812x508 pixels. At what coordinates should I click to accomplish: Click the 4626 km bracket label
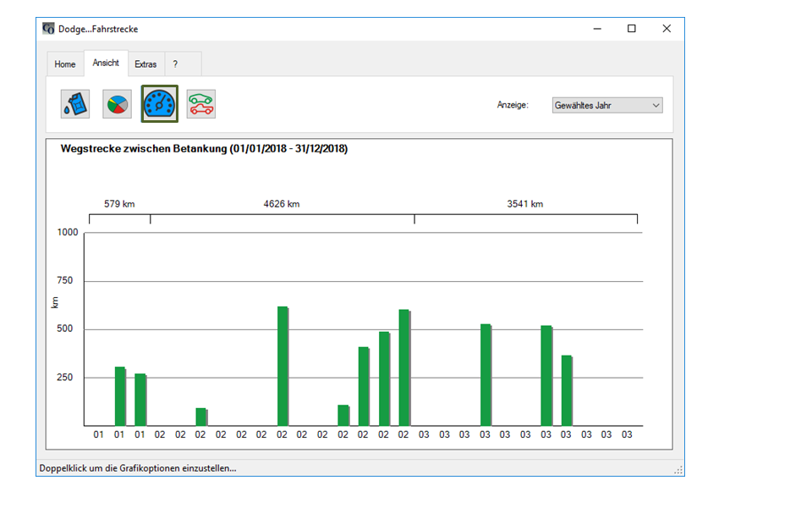pos(282,204)
